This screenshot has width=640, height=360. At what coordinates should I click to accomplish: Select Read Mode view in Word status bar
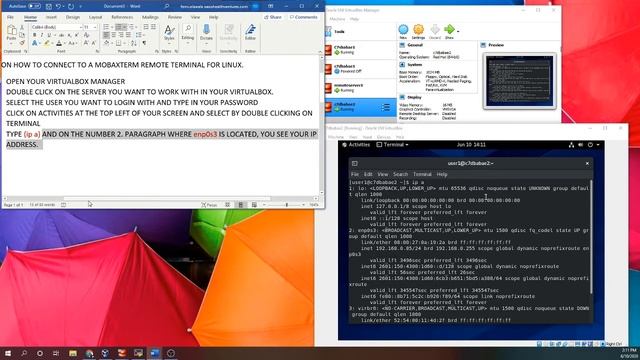228,204
